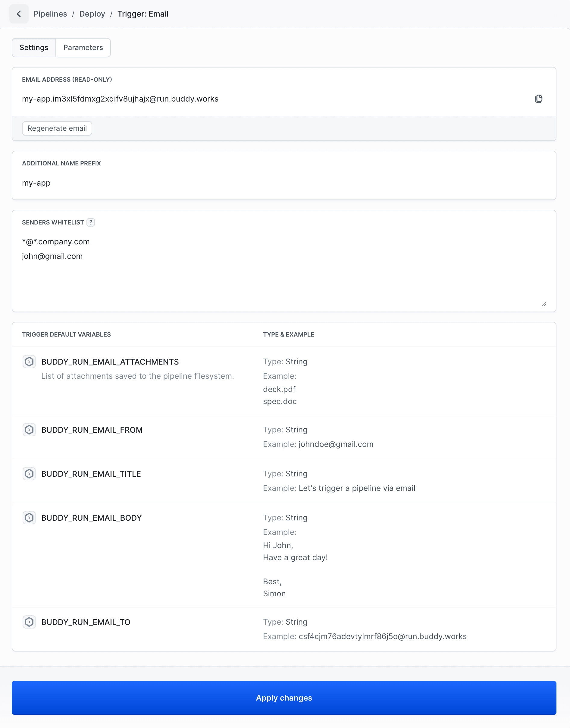This screenshot has height=728, width=570.
Task: Click the BUDDY_RUN_EMAIL_ATTACHMENTS hexagon icon
Action: [x=29, y=362]
